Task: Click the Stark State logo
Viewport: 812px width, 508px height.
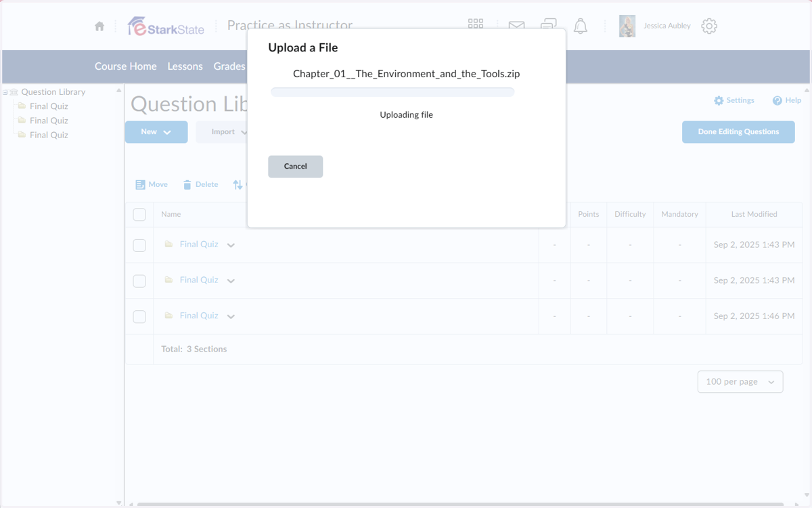Action: click(x=166, y=26)
